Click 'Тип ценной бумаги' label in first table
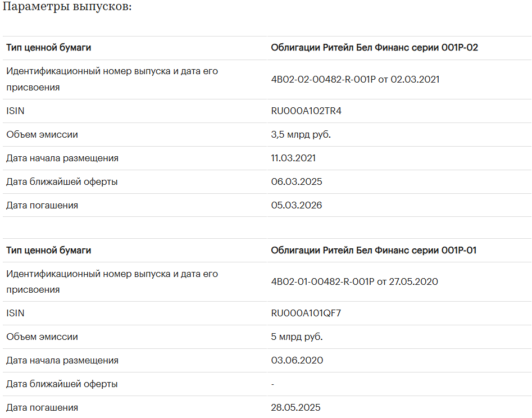This screenshot has width=532, height=418. [x=48, y=48]
